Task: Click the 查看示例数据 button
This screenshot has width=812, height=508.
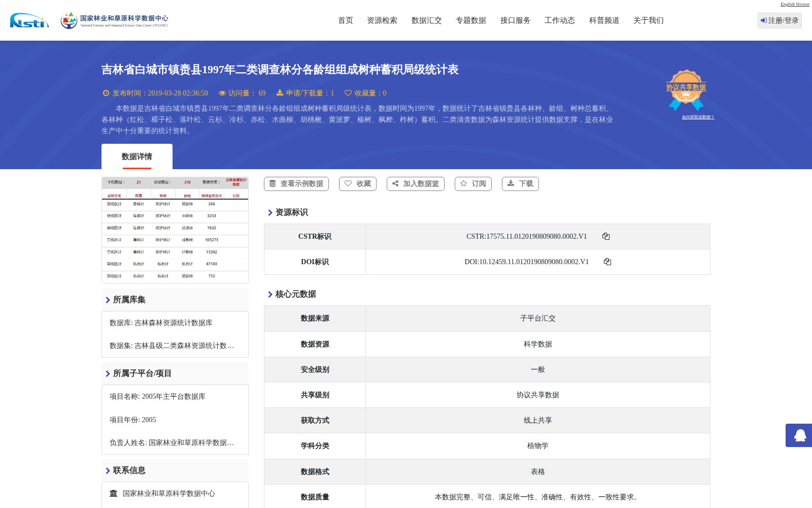Action: 296,184
